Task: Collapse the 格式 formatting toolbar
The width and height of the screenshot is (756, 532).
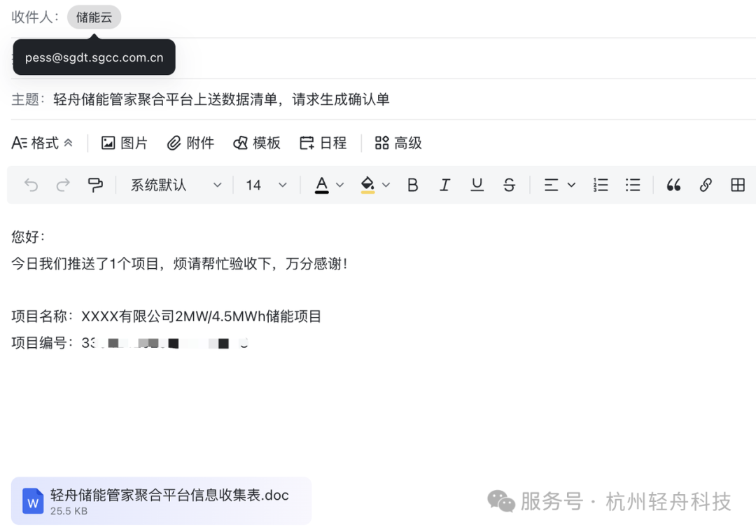Action: (x=43, y=143)
